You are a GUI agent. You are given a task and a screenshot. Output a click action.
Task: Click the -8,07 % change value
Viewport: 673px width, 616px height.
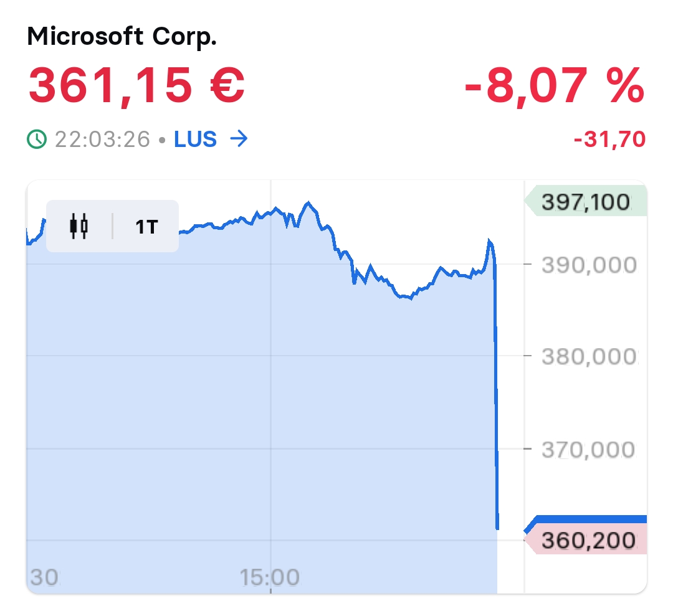tap(554, 86)
